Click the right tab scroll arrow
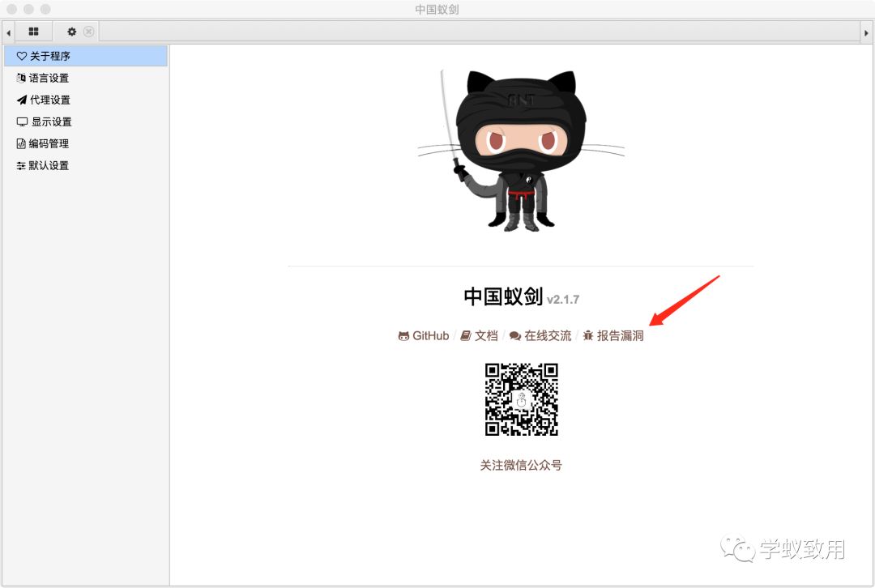 point(866,33)
